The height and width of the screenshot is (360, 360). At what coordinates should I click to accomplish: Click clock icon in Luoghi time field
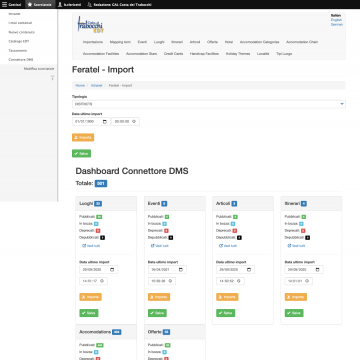click(102, 281)
